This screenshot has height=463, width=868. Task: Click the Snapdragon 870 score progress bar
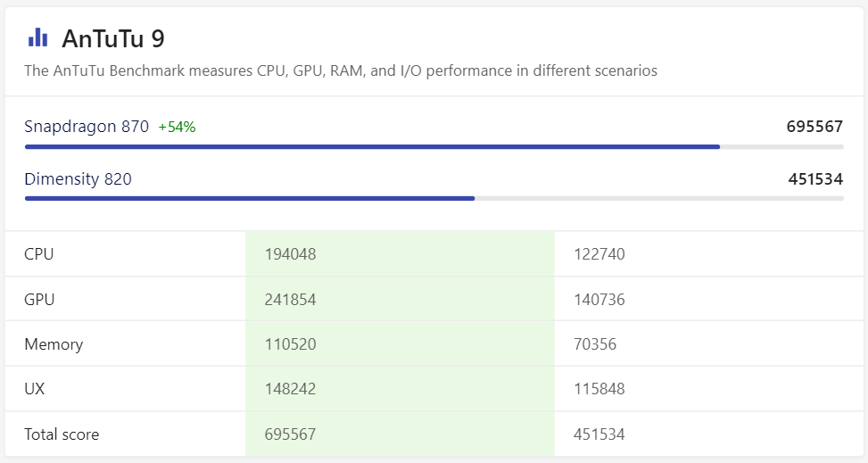pos(434,147)
